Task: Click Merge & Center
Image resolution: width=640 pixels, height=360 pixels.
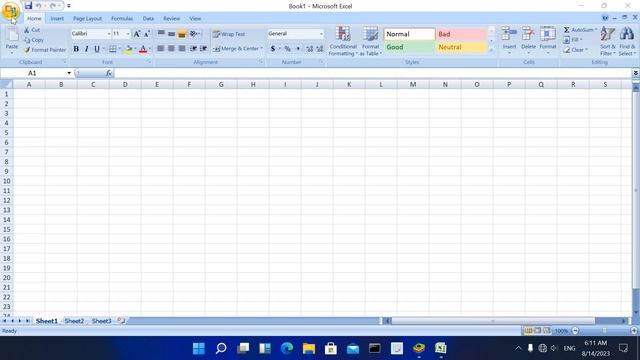Action: click(236, 49)
